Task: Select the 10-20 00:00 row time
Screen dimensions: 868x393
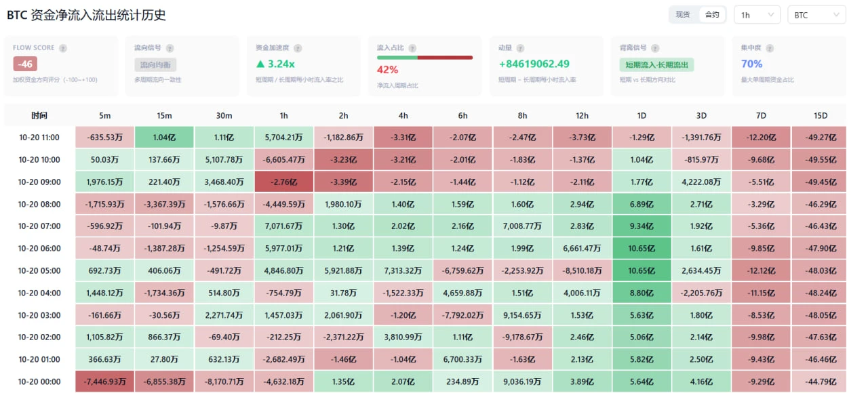Action: click(39, 381)
